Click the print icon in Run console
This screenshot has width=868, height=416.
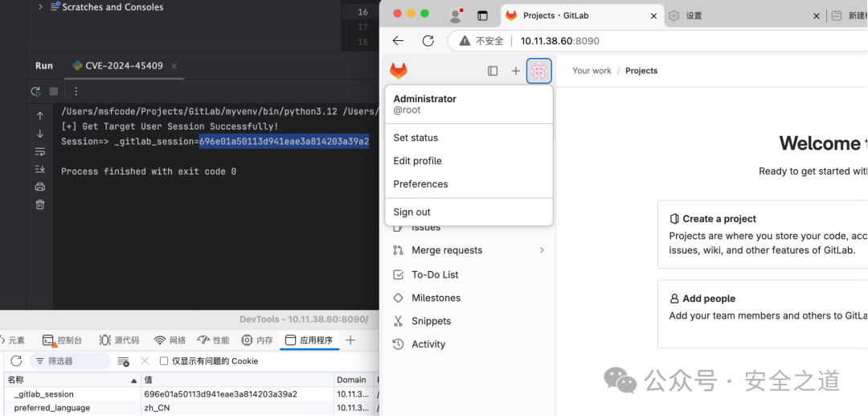[40, 187]
